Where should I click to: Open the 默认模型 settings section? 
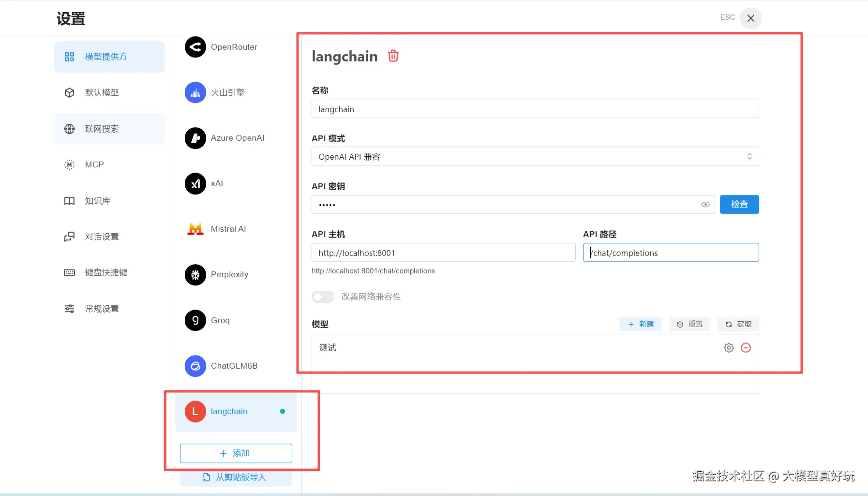(x=109, y=92)
